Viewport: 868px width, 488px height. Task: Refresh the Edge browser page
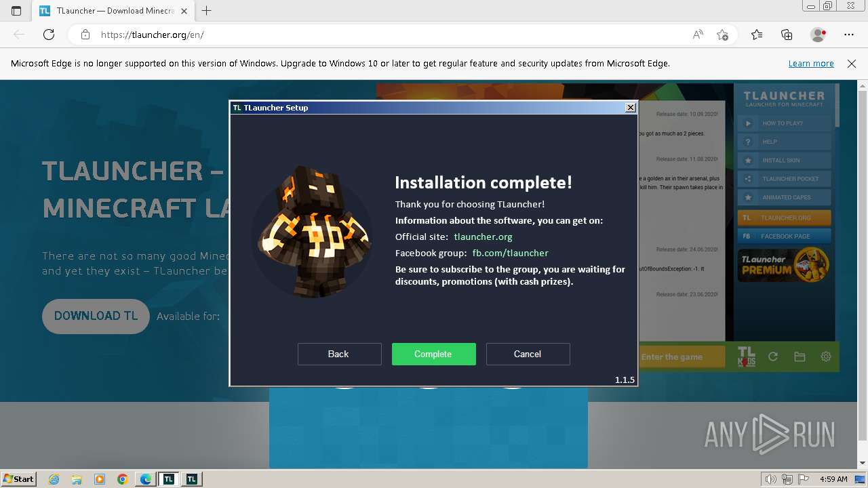point(49,35)
